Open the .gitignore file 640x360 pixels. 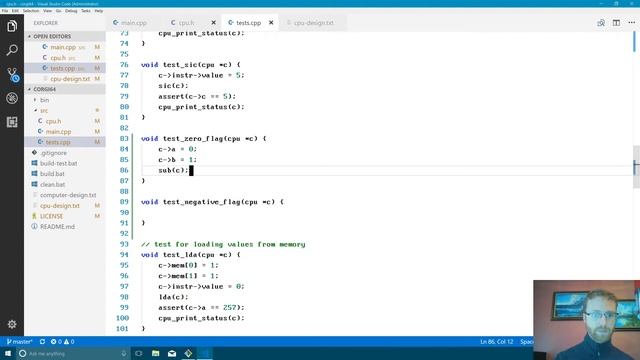(x=53, y=153)
